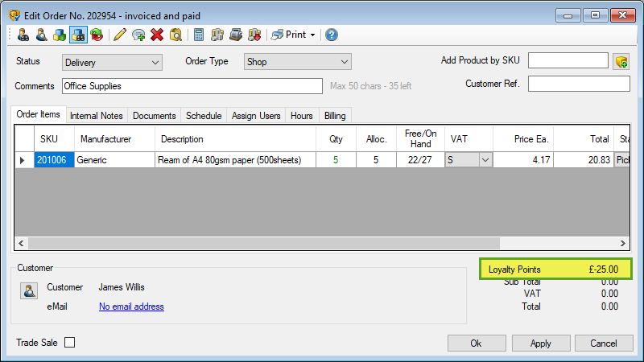
Task: Click the red X delete icon
Action: [157, 35]
